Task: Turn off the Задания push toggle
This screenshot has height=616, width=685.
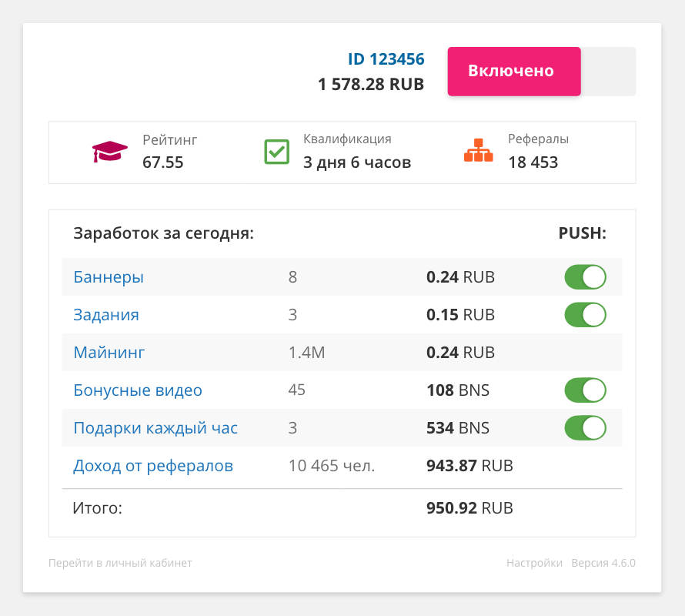Action: point(585,315)
